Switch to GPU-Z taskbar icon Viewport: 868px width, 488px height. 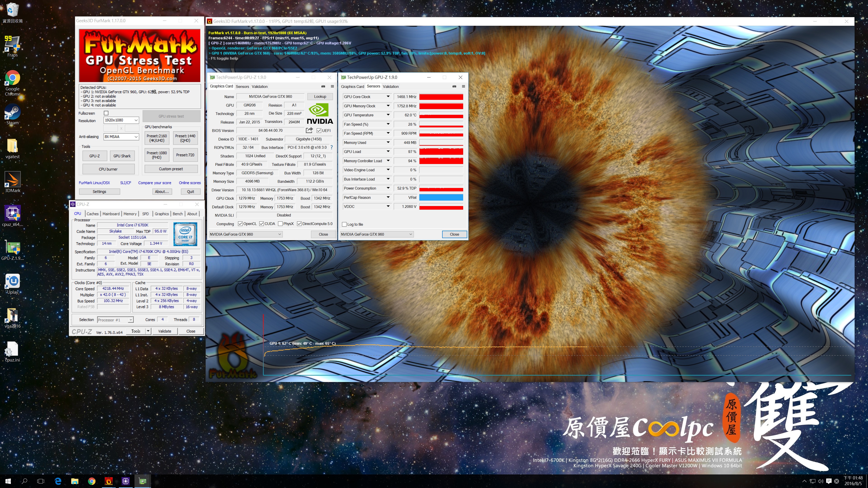pyautogui.click(x=143, y=481)
